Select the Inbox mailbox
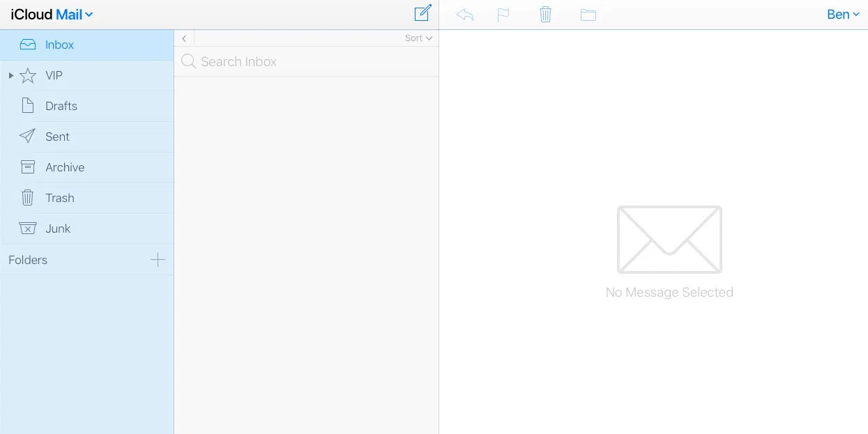Image resolution: width=868 pixels, height=434 pixels. [x=87, y=45]
